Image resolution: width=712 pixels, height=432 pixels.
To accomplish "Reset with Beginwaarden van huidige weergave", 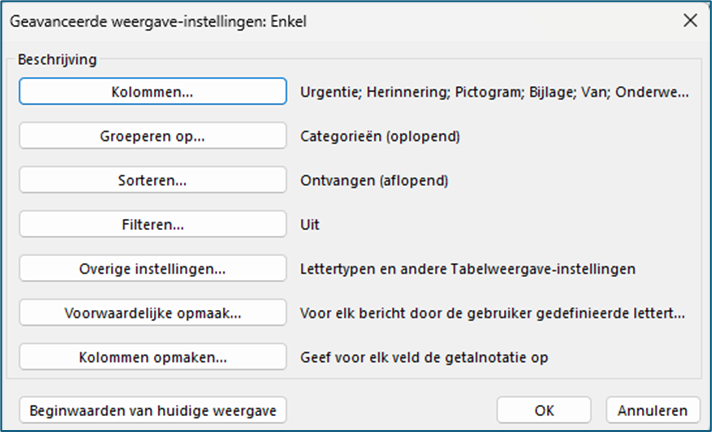I will click(x=154, y=410).
